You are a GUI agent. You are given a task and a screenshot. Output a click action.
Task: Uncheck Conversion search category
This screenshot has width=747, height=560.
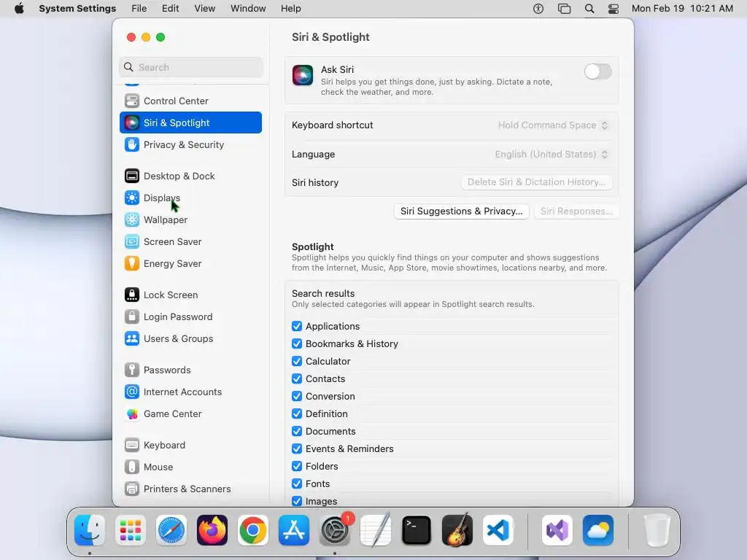(297, 396)
